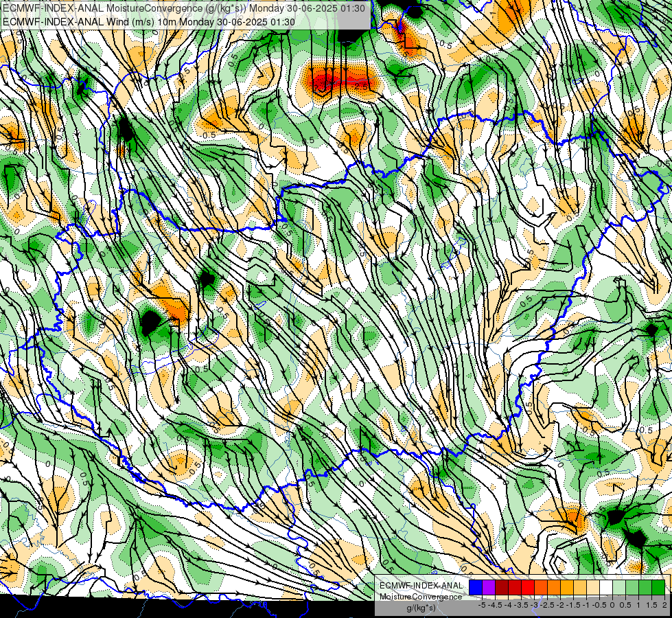The image size is (672, 618).
Task: Select the darkest green swatch ending at 2
Action: pyautogui.click(x=658, y=587)
